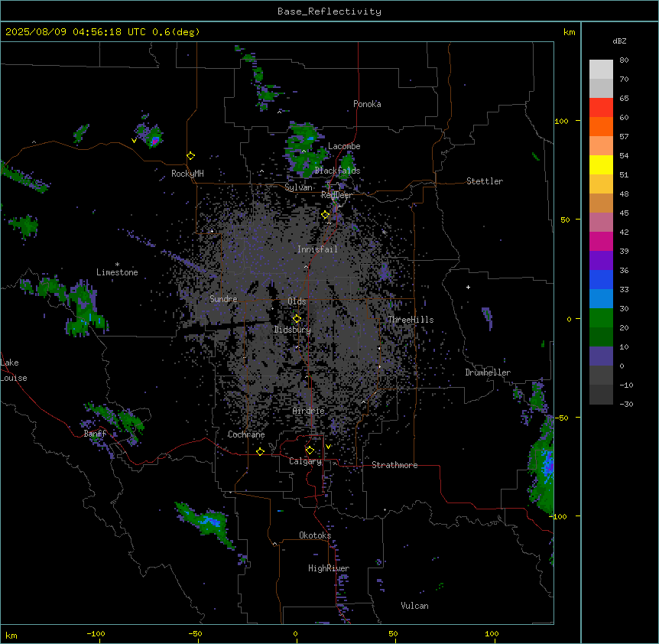Click the Sundre town label
The width and height of the screenshot is (659, 644).
[x=223, y=299]
